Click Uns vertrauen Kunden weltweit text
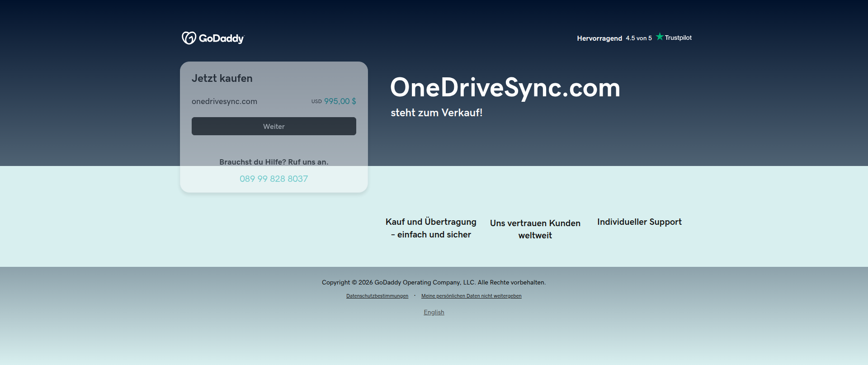This screenshot has width=868, height=365. pos(535,229)
